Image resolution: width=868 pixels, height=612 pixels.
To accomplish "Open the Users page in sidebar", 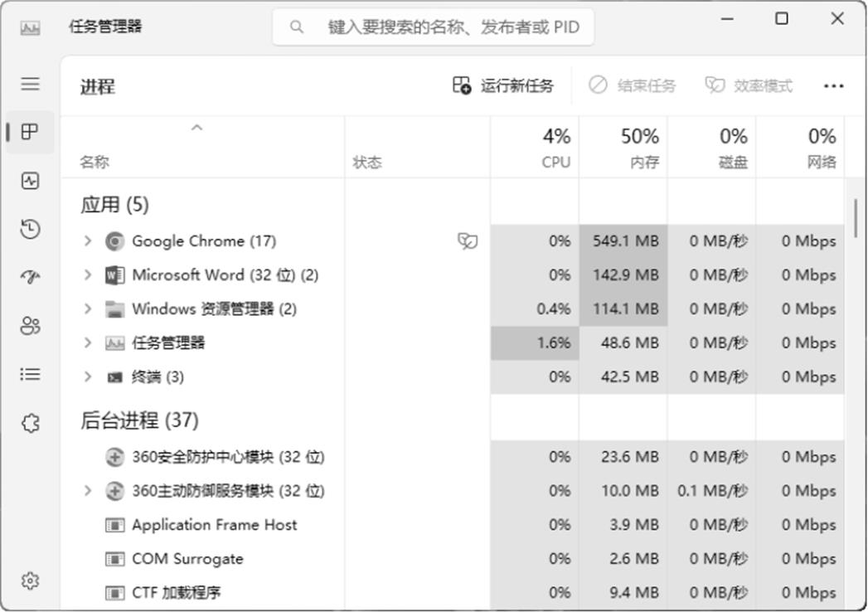I will coord(31,326).
